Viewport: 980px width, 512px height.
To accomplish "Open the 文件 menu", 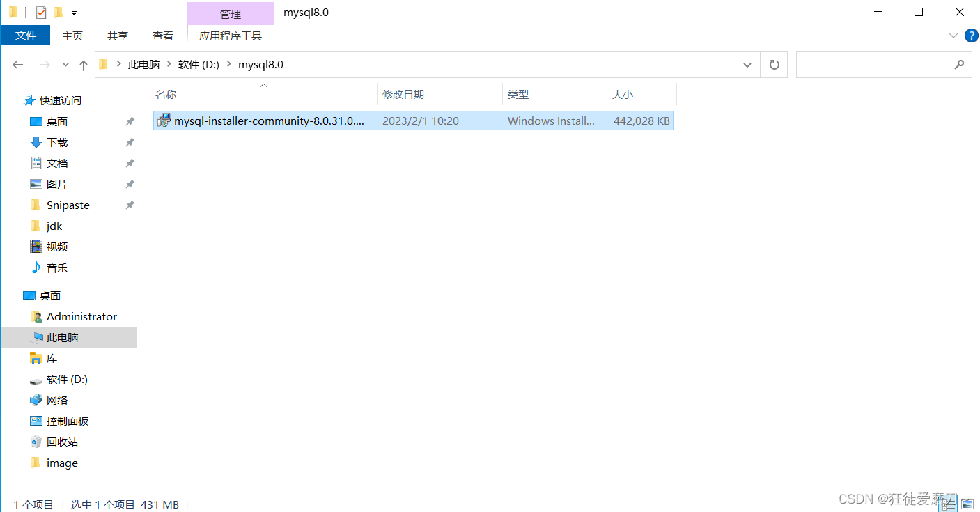I will click(26, 35).
